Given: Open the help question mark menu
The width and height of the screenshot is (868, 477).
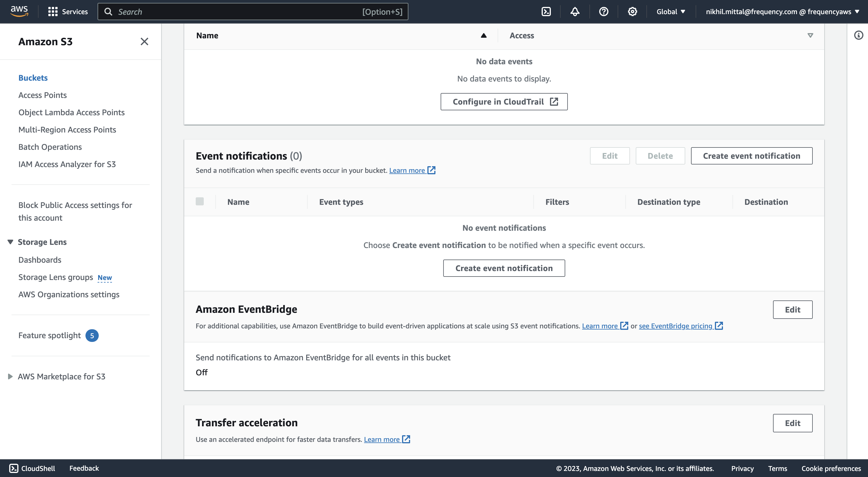Looking at the screenshot, I should [604, 12].
